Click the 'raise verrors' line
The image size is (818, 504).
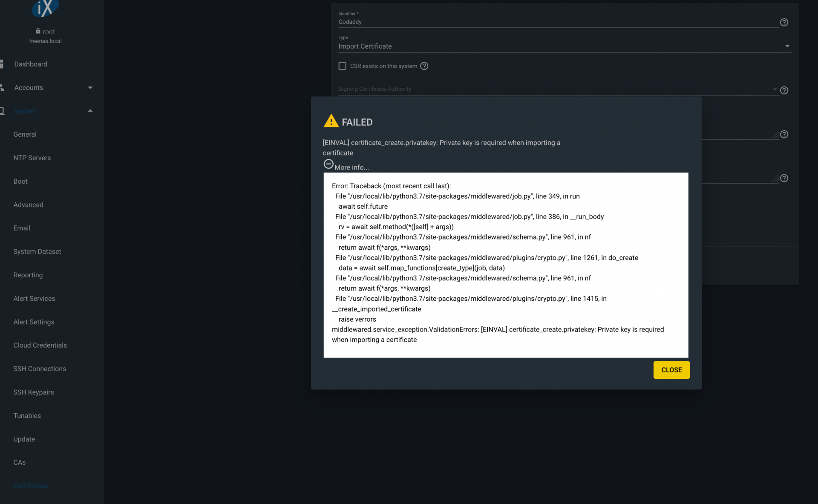[x=357, y=319]
